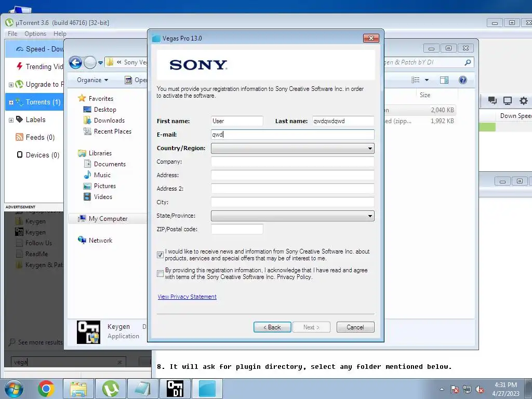Expand the Upgrade to Pro item
Viewport: 532px width, 399px height.
point(11,85)
